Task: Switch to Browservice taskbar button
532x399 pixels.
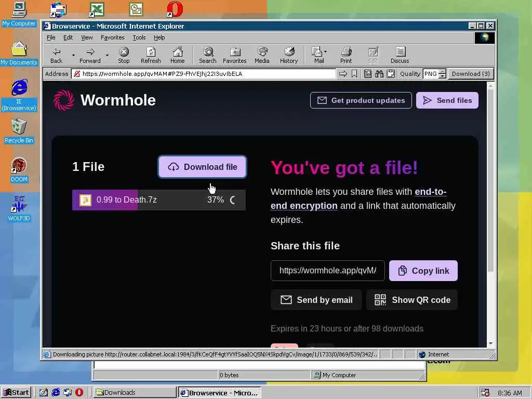Action: click(220, 393)
